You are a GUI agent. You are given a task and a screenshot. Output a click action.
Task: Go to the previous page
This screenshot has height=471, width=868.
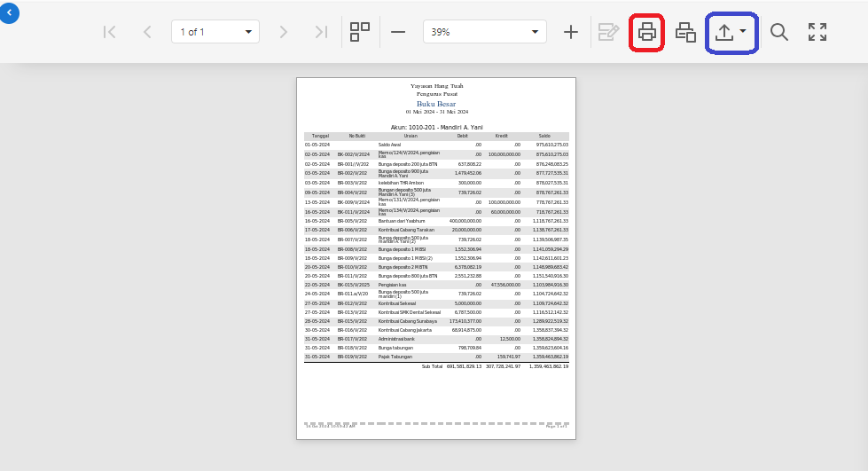click(x=147, y=32)
